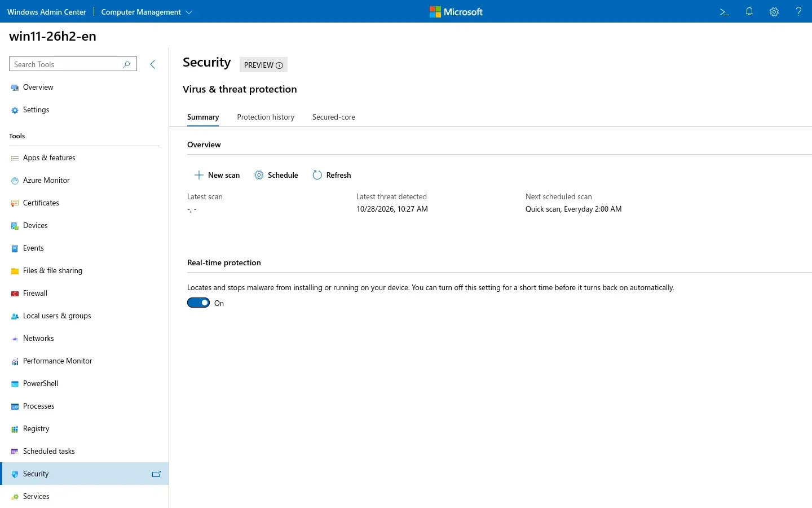812x508 pixels.
Task: Click the Microsoft logo
Action: pyautogui.click(x=456, y=12)
